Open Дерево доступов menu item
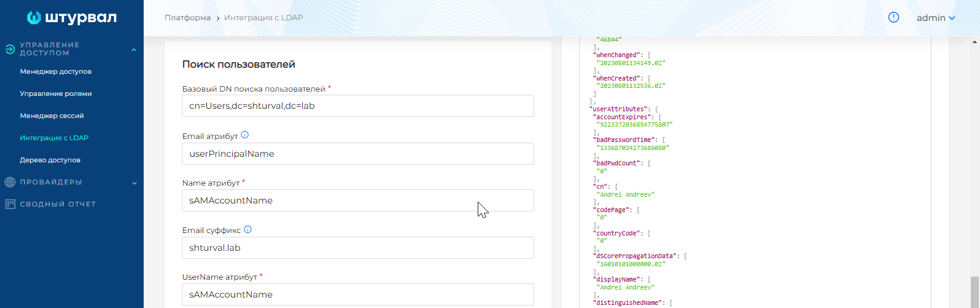Viewport: 980px width, 308px height. tap(50, 160)
